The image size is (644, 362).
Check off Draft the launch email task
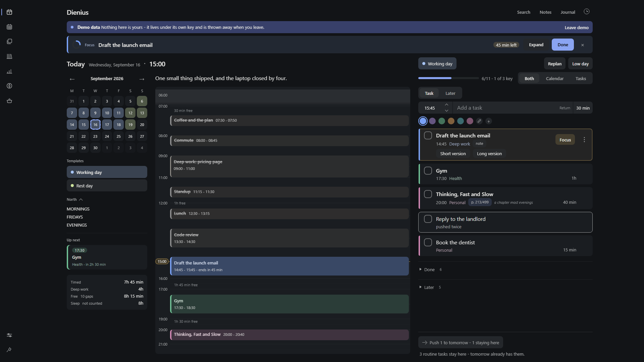coord(428,135)
